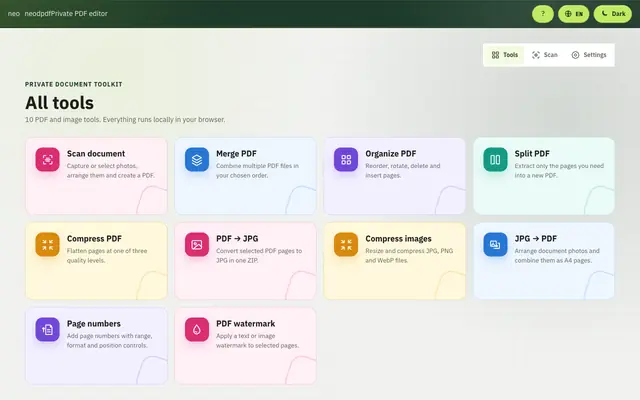This screenshot has height=400, width=640.
Task: Open the Scan document card title
Action: [x=96, y=153]
